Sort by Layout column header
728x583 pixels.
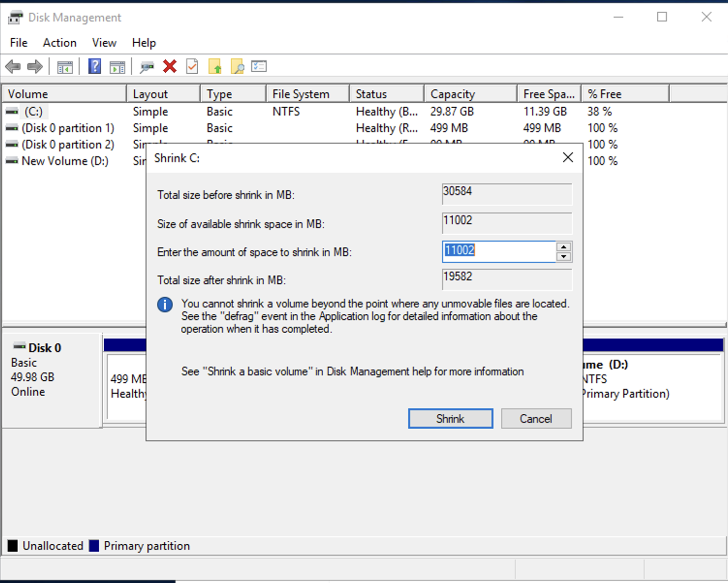(x=164, y=94)
